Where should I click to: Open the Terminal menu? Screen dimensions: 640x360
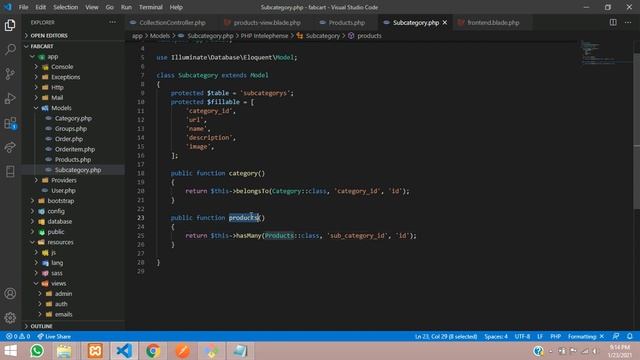pyautogui.click(x=150, y=7)
